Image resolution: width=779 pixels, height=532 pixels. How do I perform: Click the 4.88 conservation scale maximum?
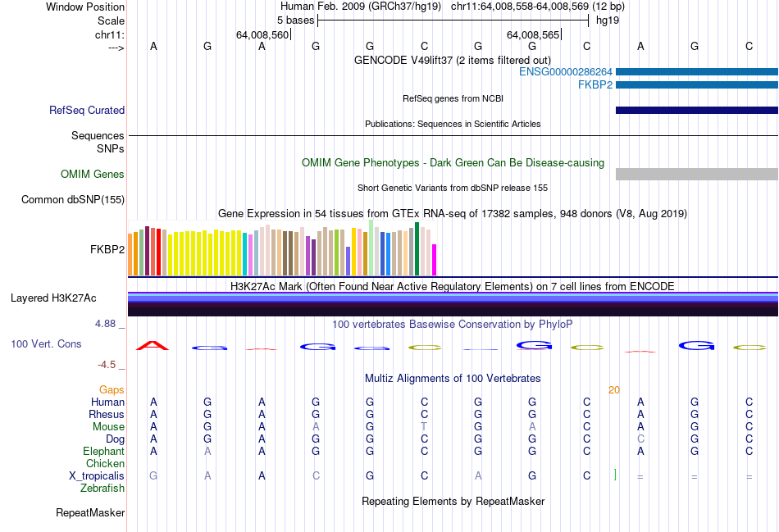105,324
